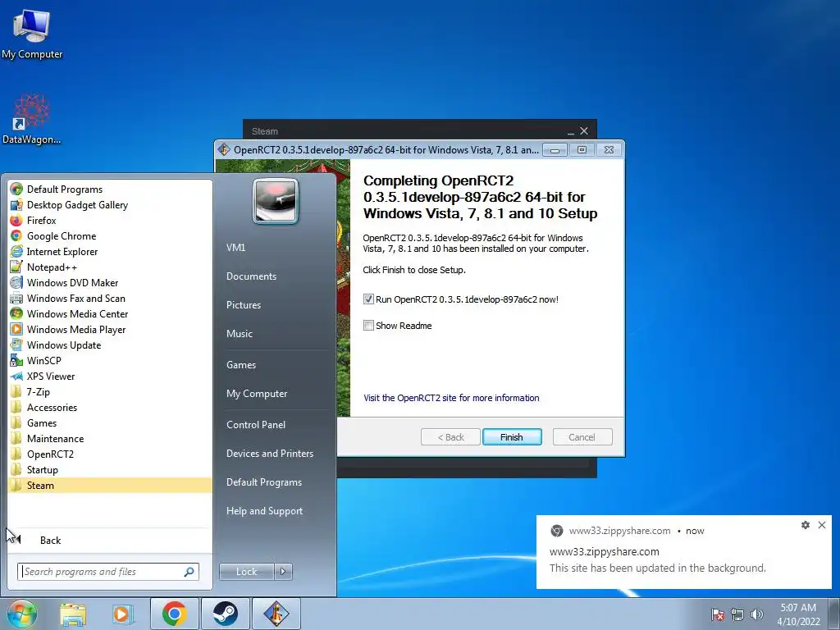Expand the Games program folder
840x630 pixels.
[x=33, y=422]
